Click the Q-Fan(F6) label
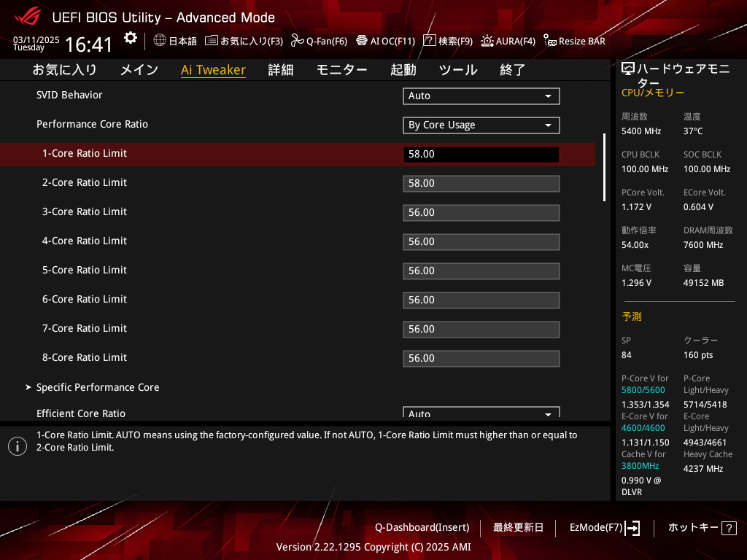The height and width of the screenshot is (560, 747). 327,42
